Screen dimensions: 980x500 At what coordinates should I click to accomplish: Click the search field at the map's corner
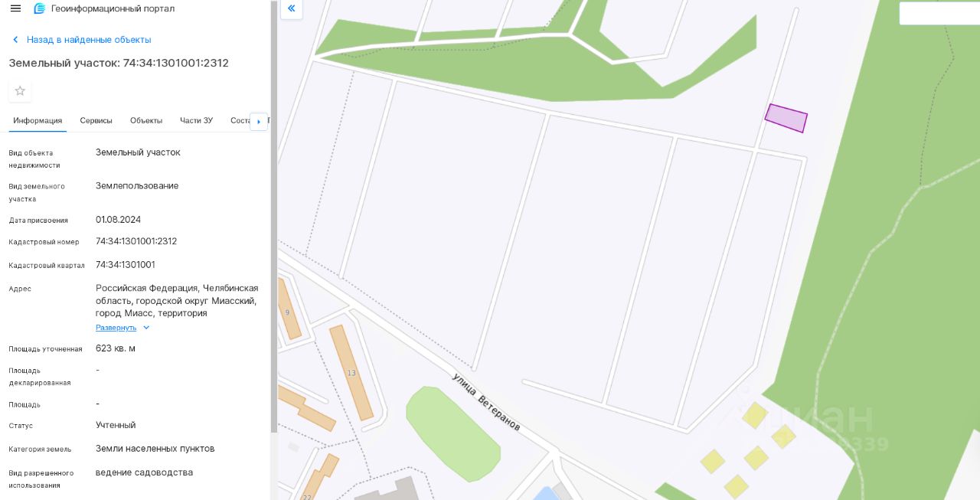[x=939, y=13]
